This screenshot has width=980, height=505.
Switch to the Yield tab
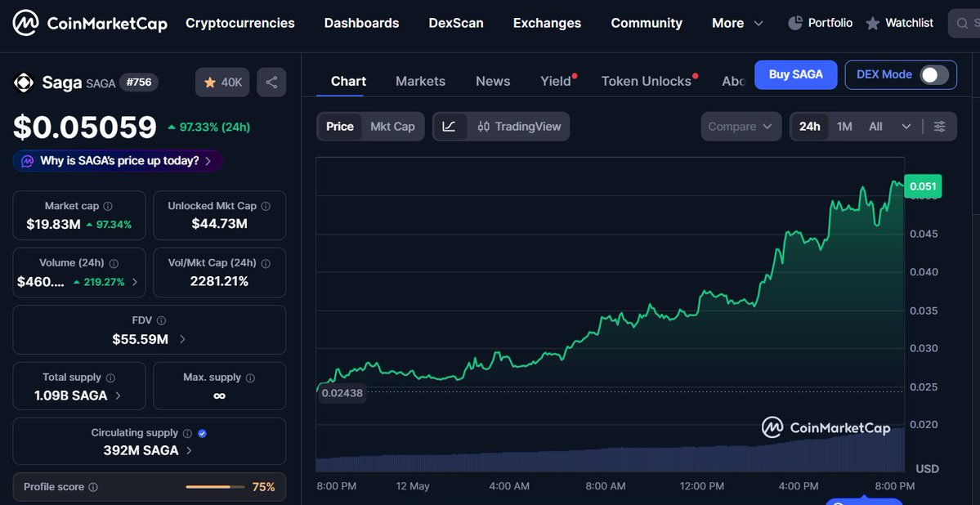(556, 81)
